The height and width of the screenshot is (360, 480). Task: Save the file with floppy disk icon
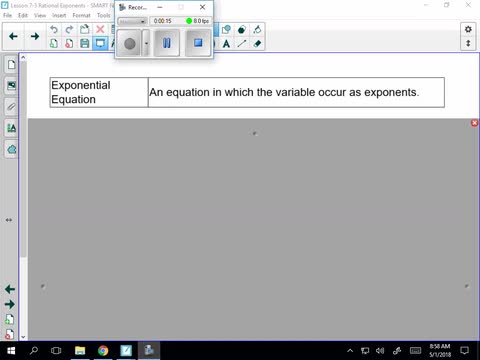85,43
